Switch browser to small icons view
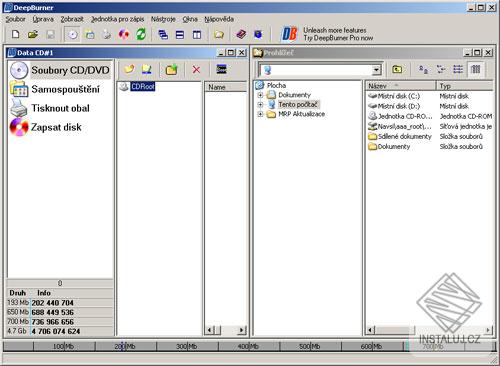 [x=441, y=69]
